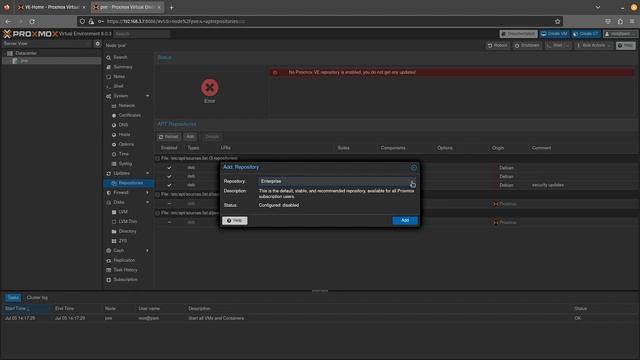This screenshot has height=360, width=640.
Task: Open the Shell node menu item
Action: pyautogui.click(x=119, y=86)
